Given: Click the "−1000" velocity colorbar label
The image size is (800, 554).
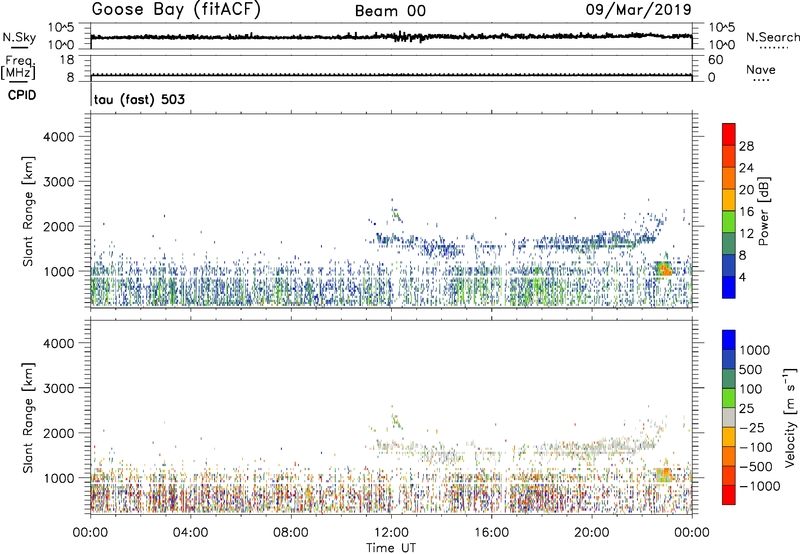Looking at the screenshot, I should [x=760, y=486].
